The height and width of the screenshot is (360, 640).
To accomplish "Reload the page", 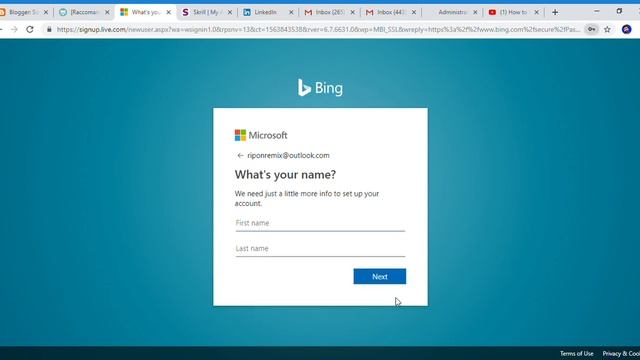I will 30,29.
